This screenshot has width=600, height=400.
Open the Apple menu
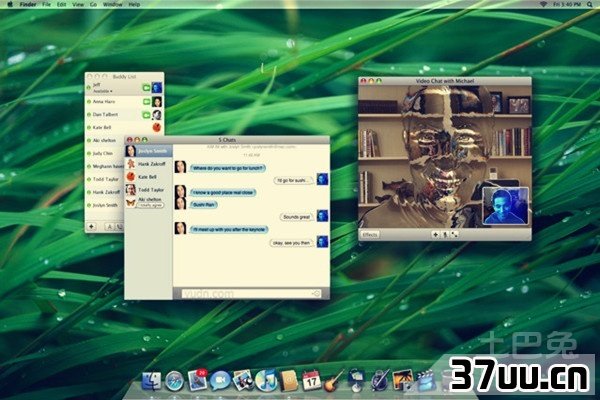click(10, 4)
